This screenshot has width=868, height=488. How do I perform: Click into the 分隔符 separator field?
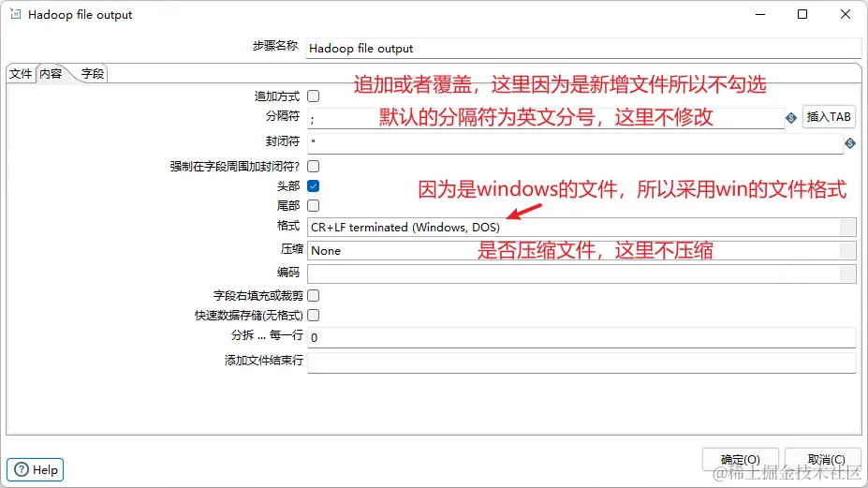point(546,118)
